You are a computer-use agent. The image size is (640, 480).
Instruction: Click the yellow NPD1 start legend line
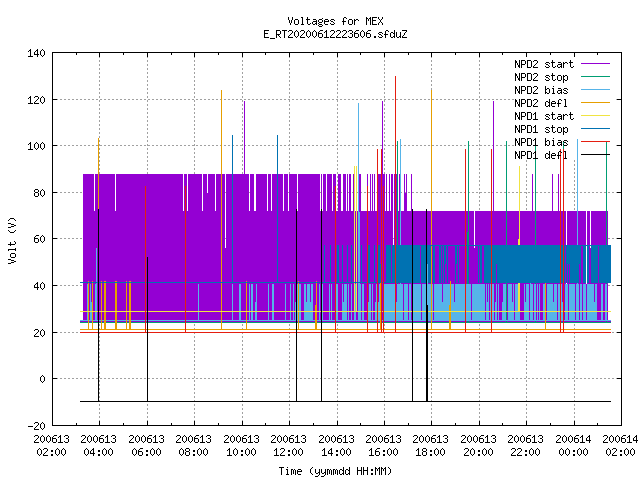595,116
